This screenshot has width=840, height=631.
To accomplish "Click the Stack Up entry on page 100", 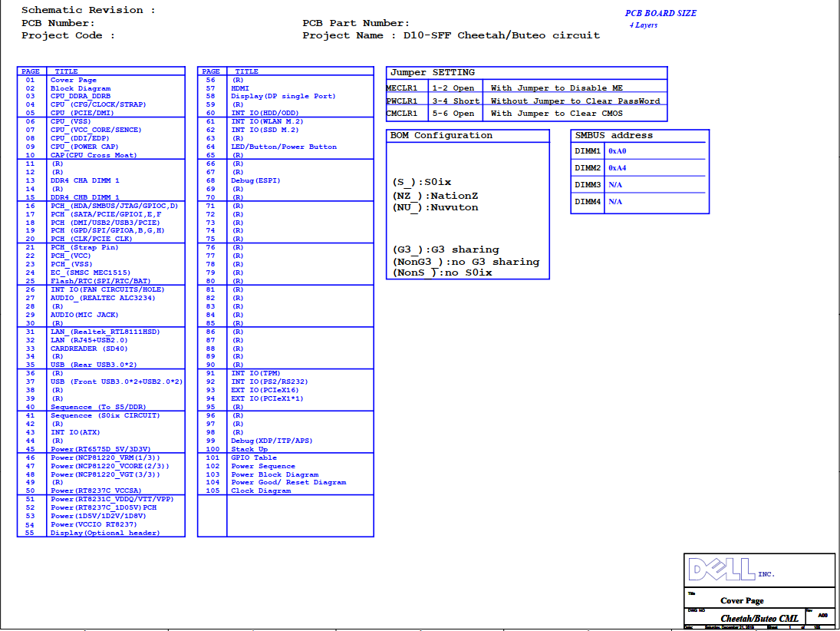I will [249, 449].
